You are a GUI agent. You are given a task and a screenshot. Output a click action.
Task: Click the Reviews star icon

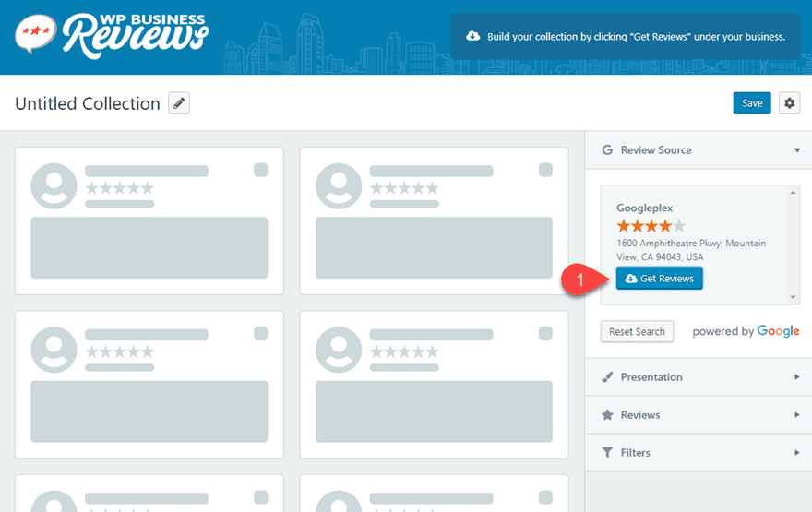[x=607, y=414]
